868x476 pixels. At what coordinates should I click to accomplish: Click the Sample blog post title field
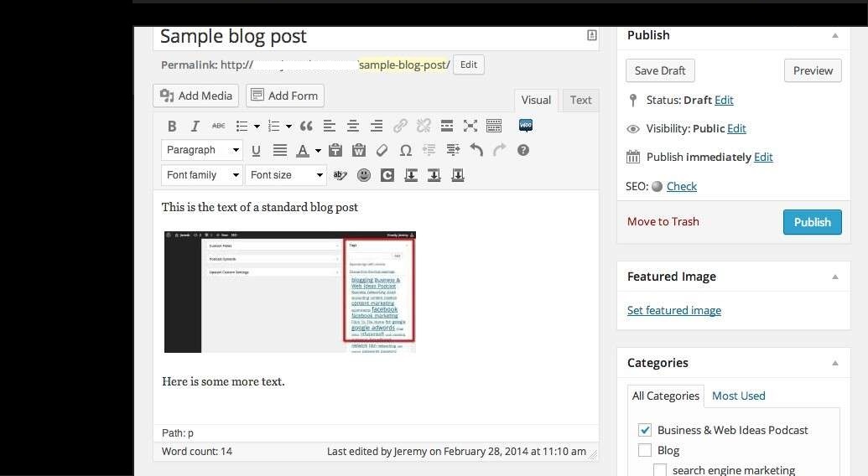coord(376,37)
